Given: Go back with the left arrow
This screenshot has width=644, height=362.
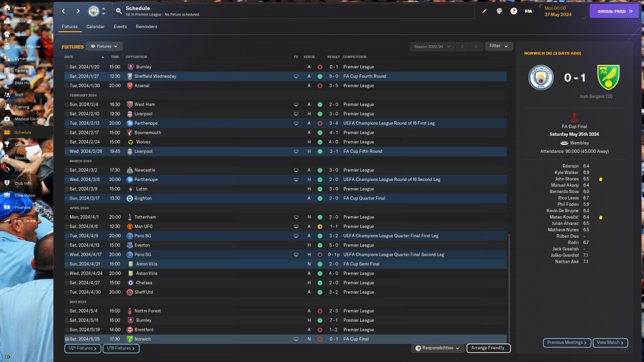Looking at the screenshot, I should [x=63, y=11].
